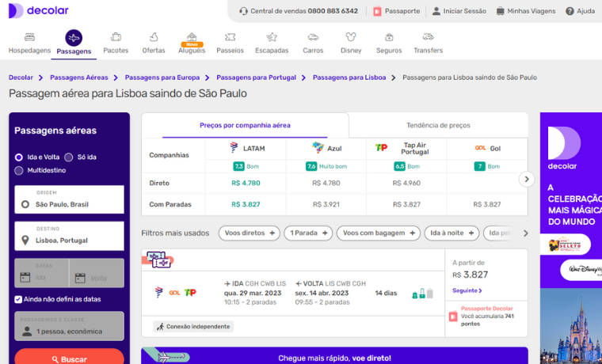The height and width of the screenshot is (364, 602).
Task: Open Ofertas flame icon
Action: pos(154,37)
